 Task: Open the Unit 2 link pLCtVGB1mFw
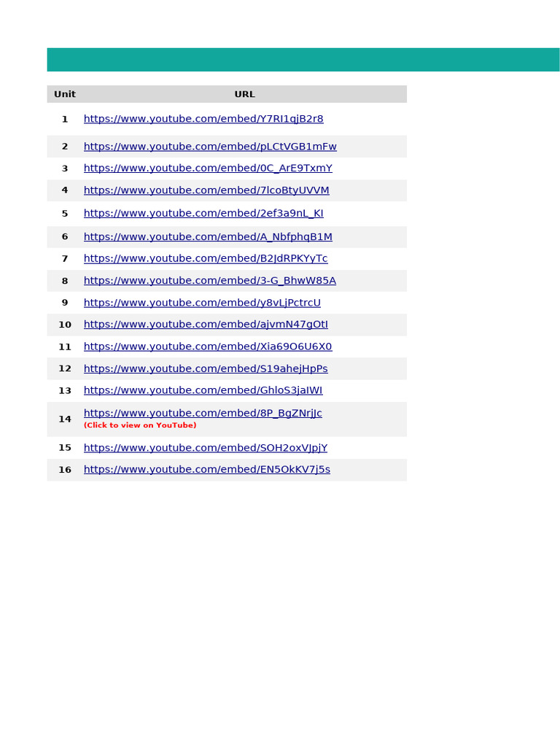click(x=210, y=147)
